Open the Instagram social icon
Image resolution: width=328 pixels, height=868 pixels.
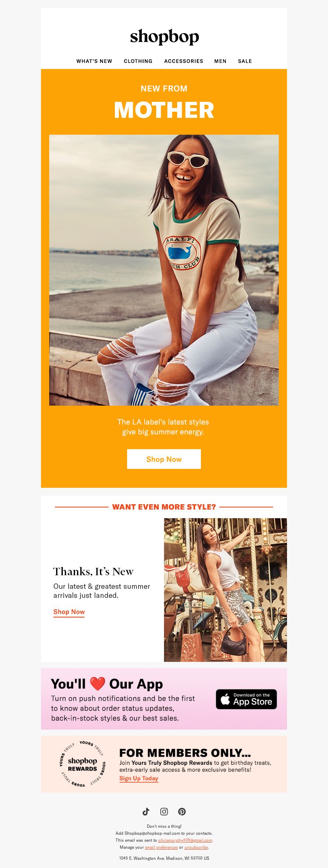coord(164,811)
